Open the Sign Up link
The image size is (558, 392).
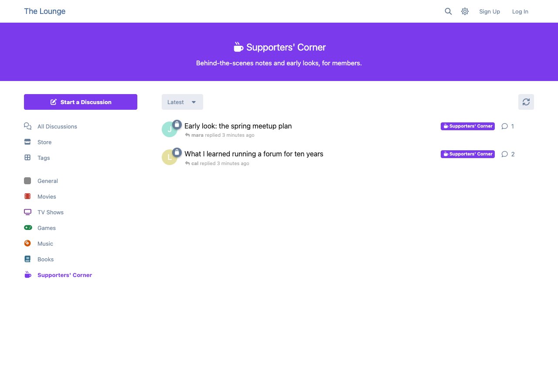[490, 11]
